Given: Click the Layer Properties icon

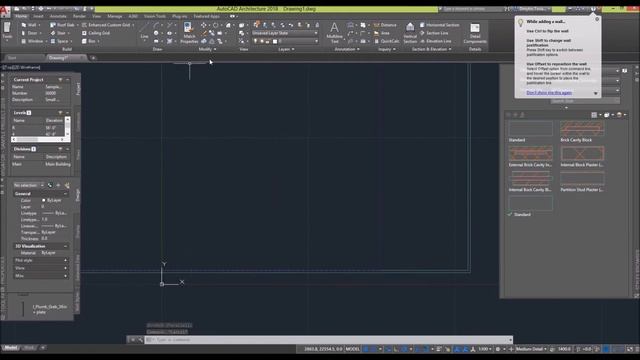Looking at the screenshot, I should 256,25.
